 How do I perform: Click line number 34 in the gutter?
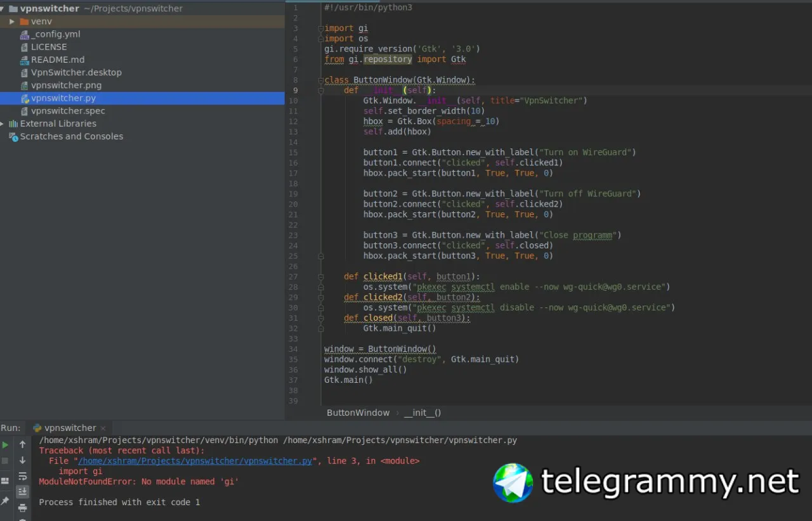click(293, 349)
